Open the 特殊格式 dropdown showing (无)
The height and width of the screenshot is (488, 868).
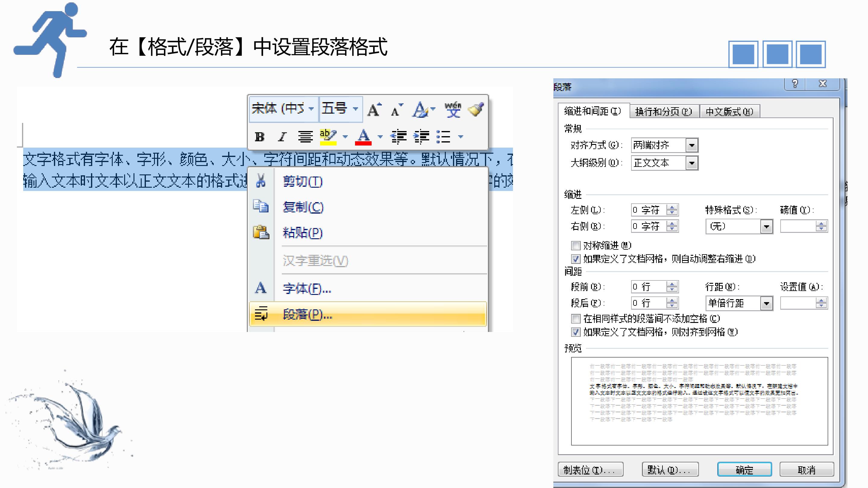(x=766, y=226)
